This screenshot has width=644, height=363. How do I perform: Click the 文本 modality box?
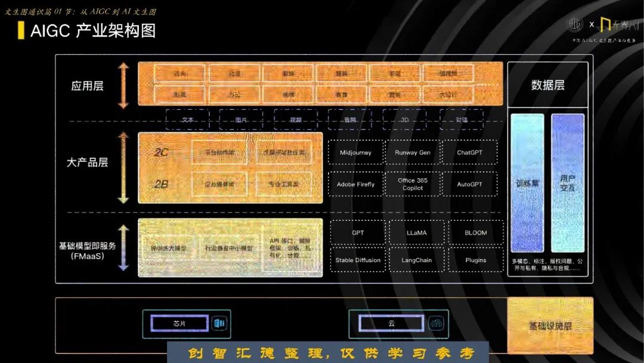187,119
